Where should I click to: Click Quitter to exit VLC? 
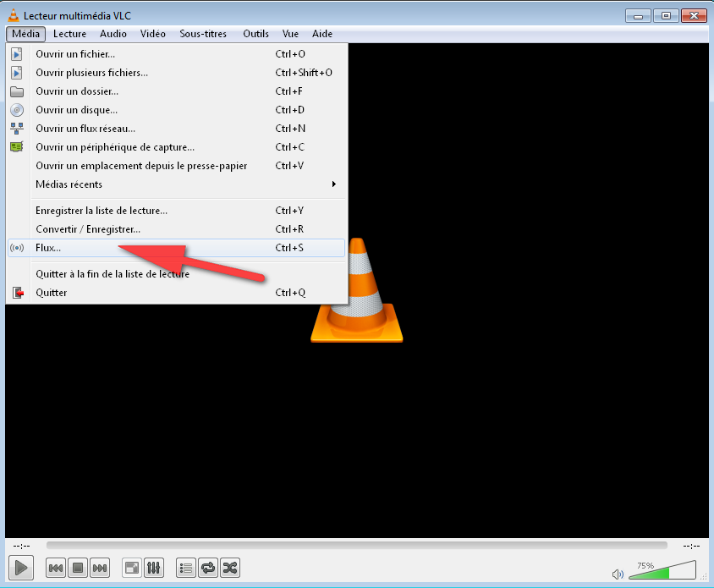(x=52, y=293)
